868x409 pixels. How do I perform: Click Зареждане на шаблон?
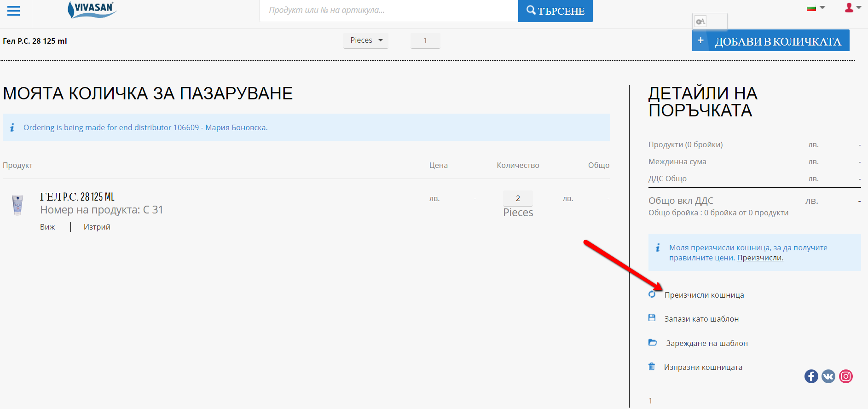pyautogui.click(x=707, y=343)
